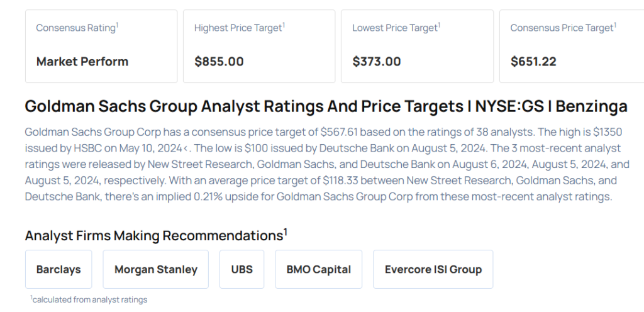Click the Analyst Firms Making Recommendations heading
The height and width of the screenshot is (312, 644).
pyautogui.click(x=153, y=236)
